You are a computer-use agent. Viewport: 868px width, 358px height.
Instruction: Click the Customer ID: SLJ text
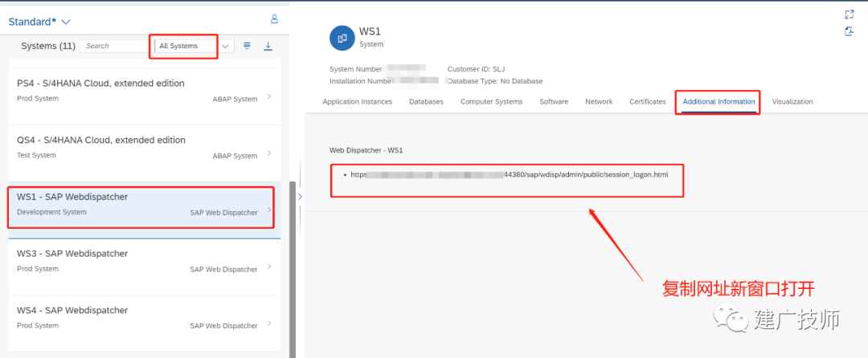tap(476, 69)
